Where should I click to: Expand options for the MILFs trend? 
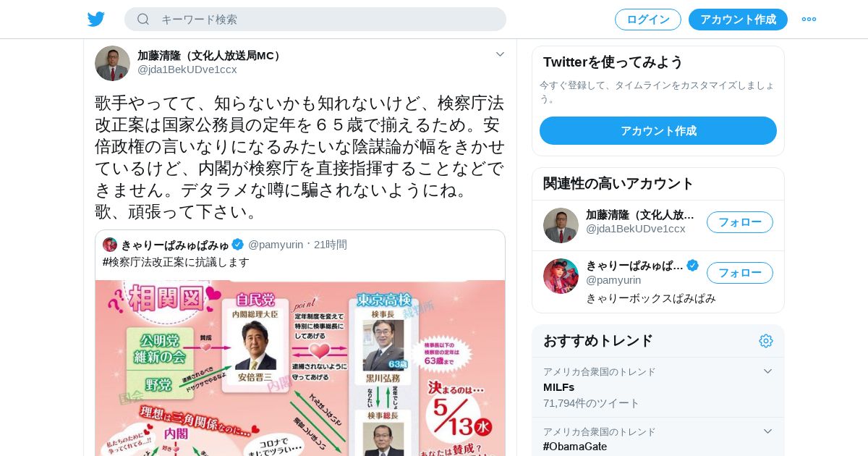click(767, 371)
